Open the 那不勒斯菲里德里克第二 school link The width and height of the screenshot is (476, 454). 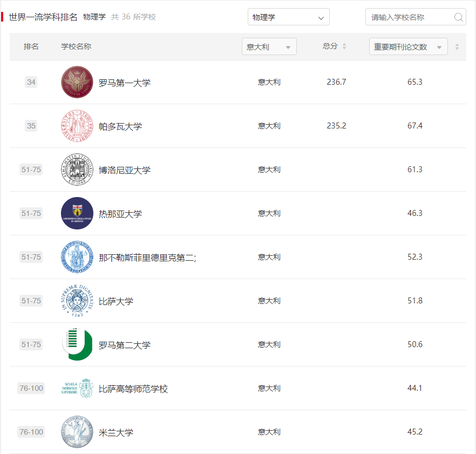[x=147, y=258]
